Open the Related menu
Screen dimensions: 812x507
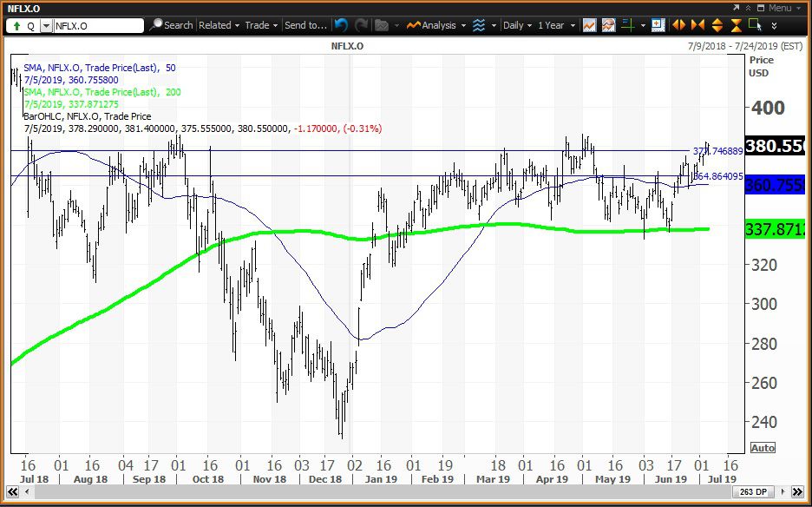pyautogui.click(x=219, y=25)
